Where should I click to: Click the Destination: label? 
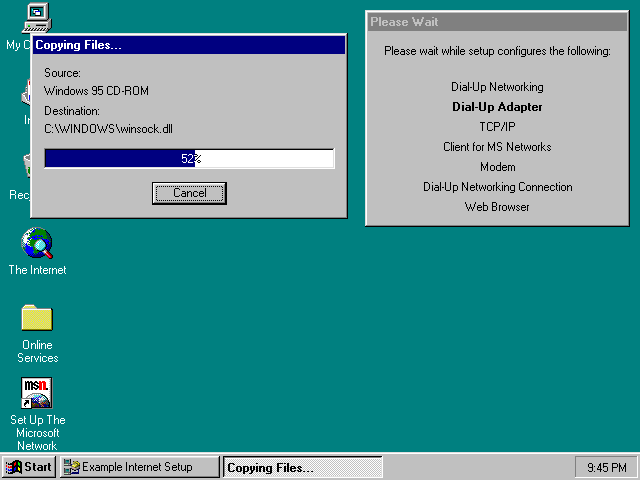point(71,111)
